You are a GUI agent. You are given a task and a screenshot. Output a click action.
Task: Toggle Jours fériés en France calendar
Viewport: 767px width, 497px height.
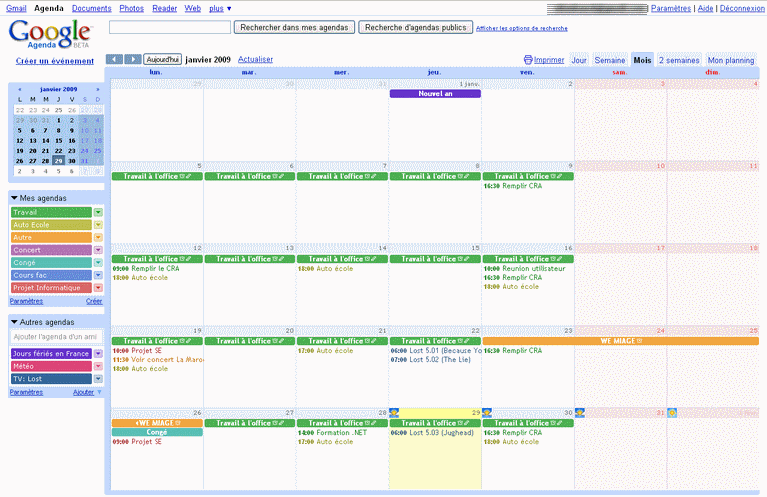[51, 354]
